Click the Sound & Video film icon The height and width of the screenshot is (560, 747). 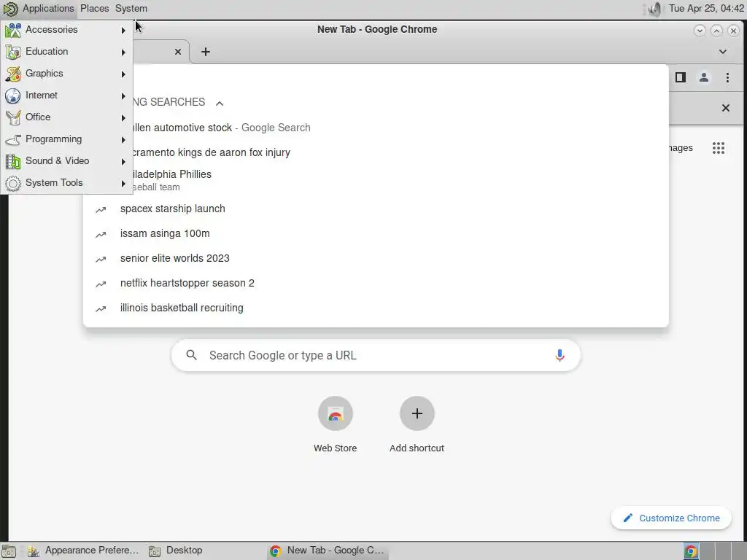click(x=13, y=161)
